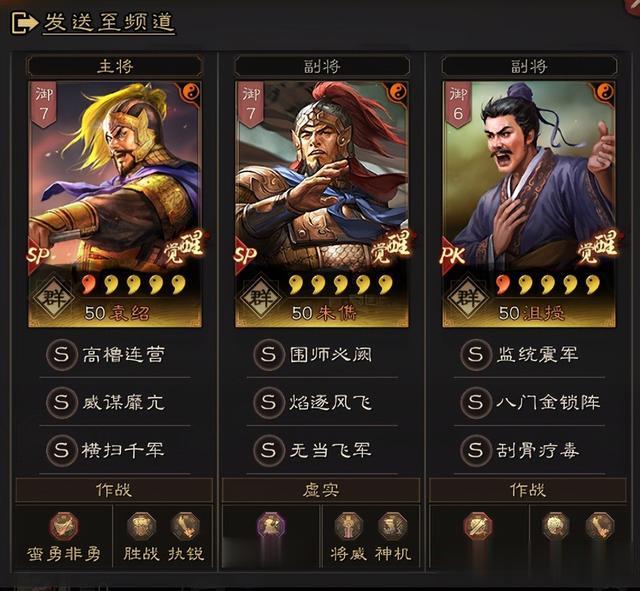The height and width of the screenshot is (591, 640).
Task: Open the 沮授 general portrait card
Action: coord(529,204)
